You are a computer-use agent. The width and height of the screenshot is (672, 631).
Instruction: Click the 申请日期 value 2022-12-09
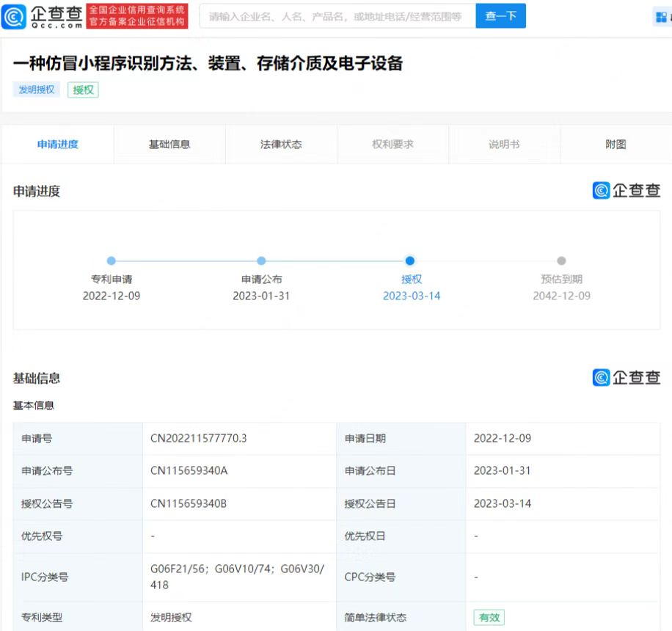click(503, 438)
